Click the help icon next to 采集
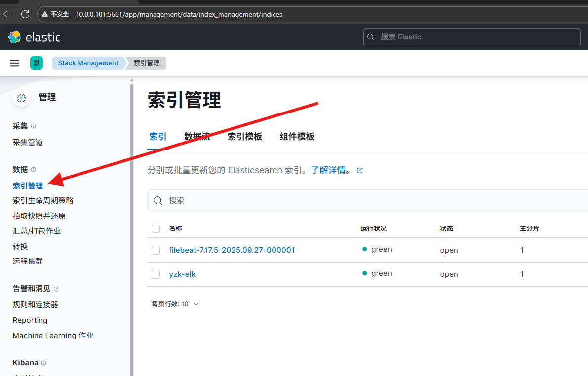588x376 pixels. point(34,126)
